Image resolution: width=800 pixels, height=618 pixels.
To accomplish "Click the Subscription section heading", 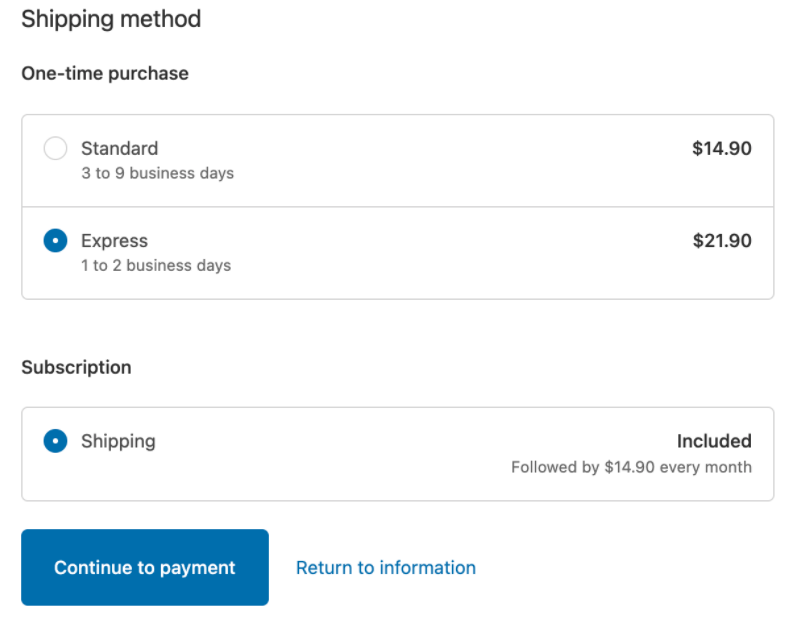I will coord(77,367).
